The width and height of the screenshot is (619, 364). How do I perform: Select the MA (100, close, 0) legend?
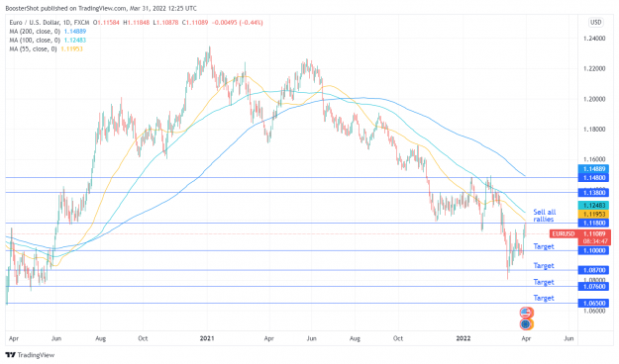tap(35, 41)
